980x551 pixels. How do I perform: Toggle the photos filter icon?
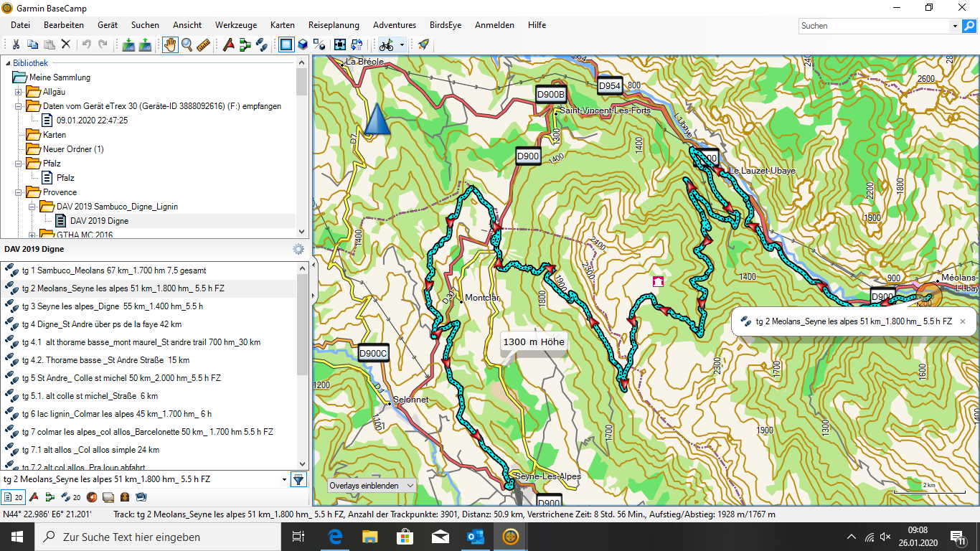[141, 496]
